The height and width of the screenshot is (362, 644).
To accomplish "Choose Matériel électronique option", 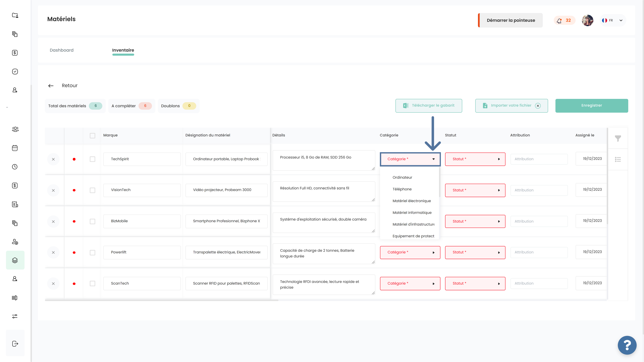I will 412,201.
